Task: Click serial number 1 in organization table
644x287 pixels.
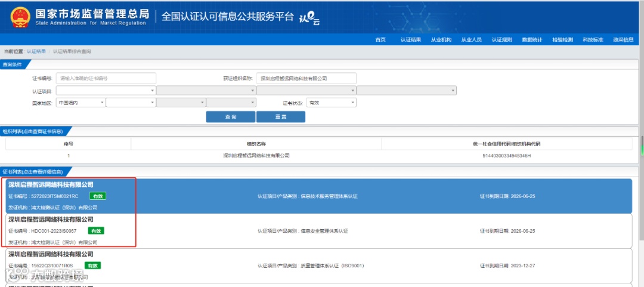Action: pos(68,155)
